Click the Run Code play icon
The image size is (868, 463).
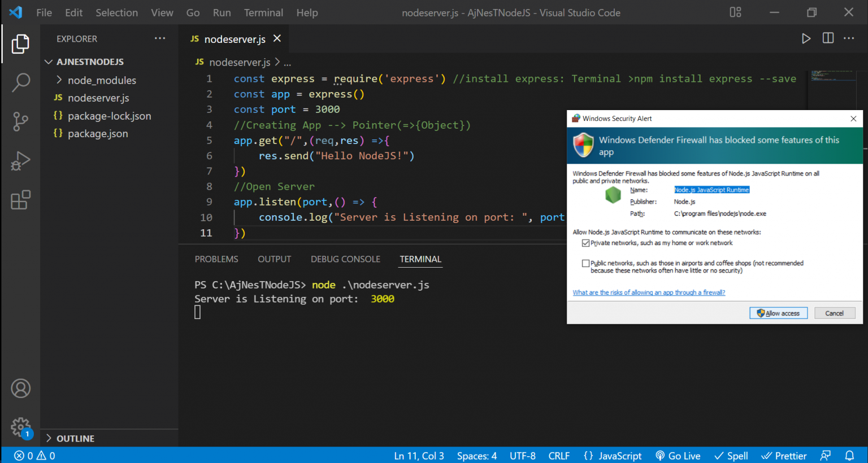click(x=806, y=38)
